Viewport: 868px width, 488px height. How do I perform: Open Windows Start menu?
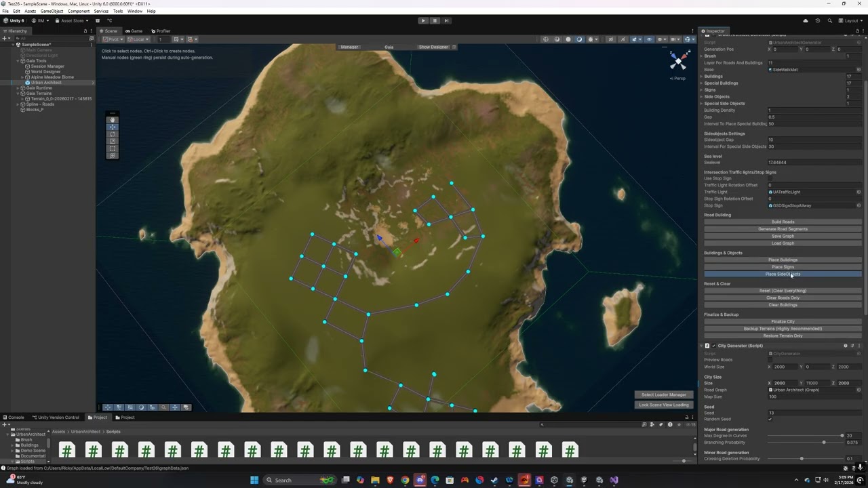[254, 480]
